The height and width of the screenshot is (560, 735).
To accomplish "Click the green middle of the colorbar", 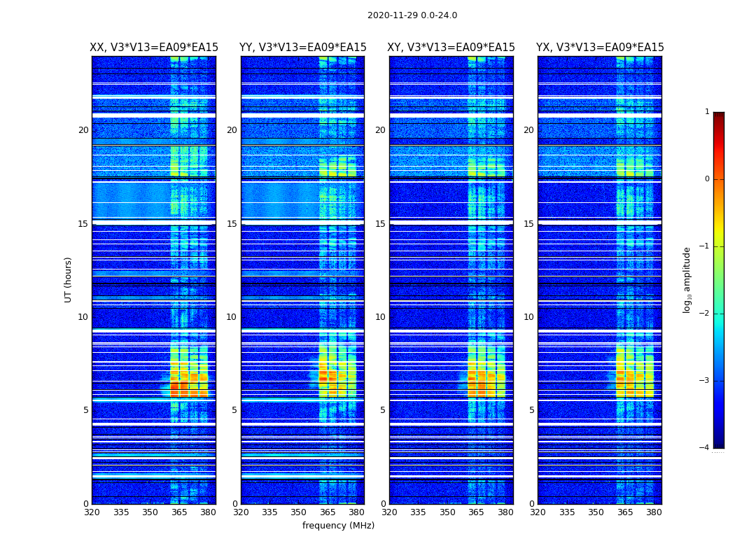I will point(719,281).
